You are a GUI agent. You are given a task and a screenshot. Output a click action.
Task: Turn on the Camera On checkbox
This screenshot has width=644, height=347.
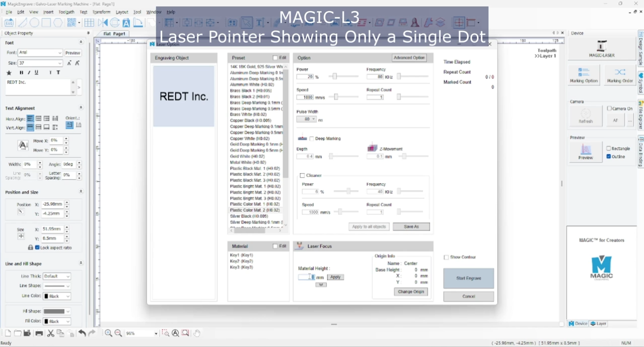609,109
